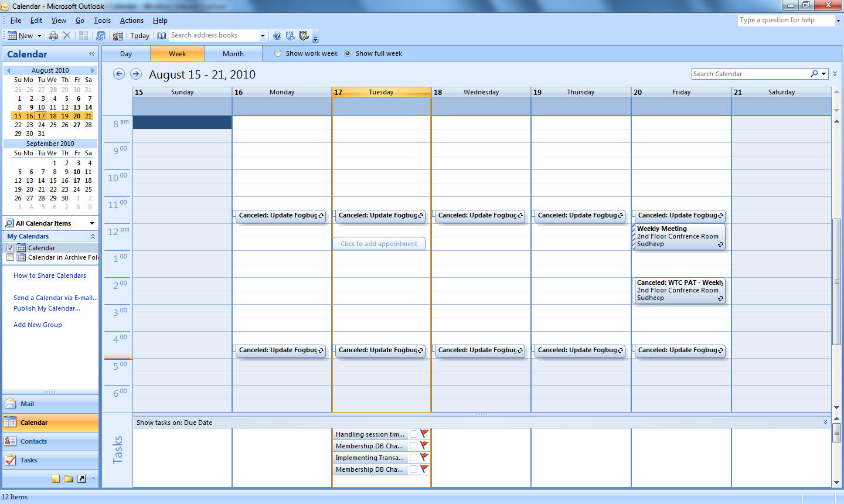Open the Edit menu
Image resolution: width=844 pixels, height=504 pixels.
(36, 21)
